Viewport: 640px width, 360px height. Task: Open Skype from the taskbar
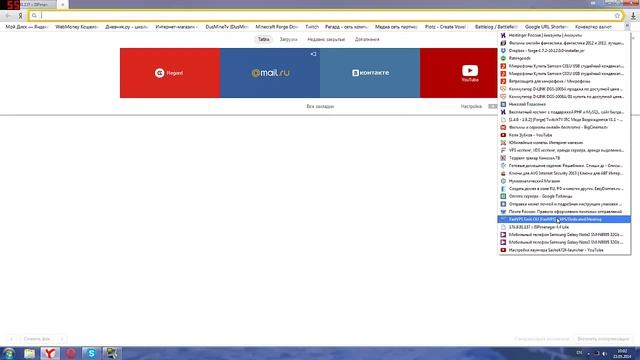coord(91,353)
